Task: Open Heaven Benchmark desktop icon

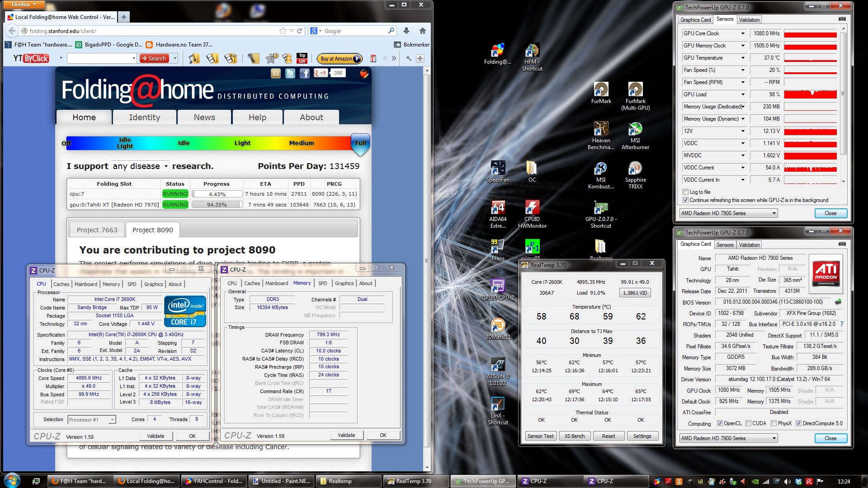Action: [601, 136]
